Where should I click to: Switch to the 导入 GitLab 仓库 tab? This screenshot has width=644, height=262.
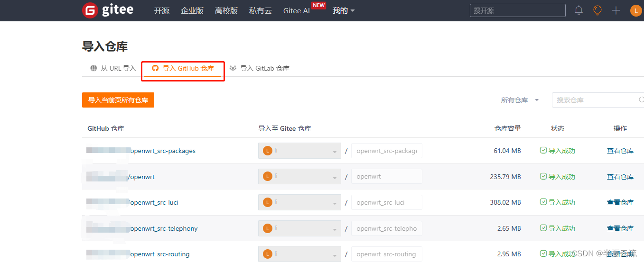pos(260,68)
